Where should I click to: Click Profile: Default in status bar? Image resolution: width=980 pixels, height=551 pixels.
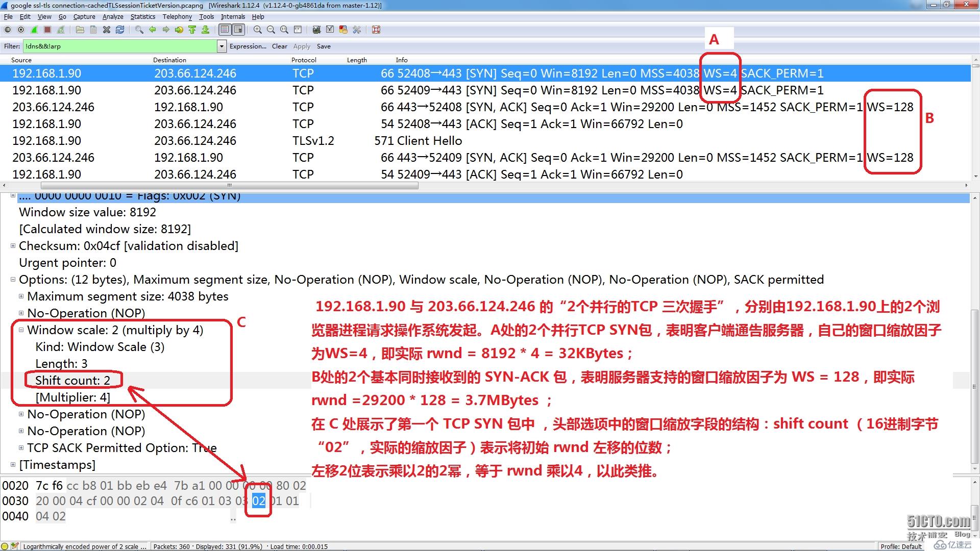tap(901, 546)
